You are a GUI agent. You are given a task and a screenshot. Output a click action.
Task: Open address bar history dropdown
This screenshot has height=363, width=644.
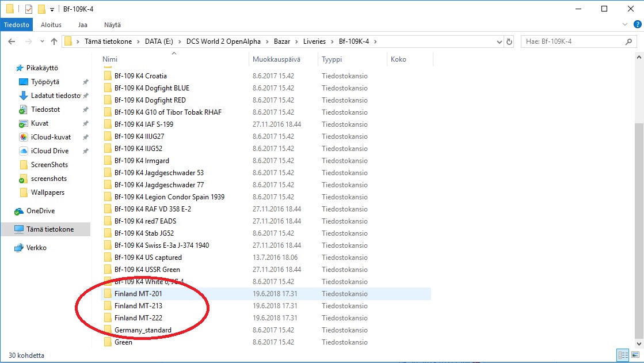click(x=499, y=41)
